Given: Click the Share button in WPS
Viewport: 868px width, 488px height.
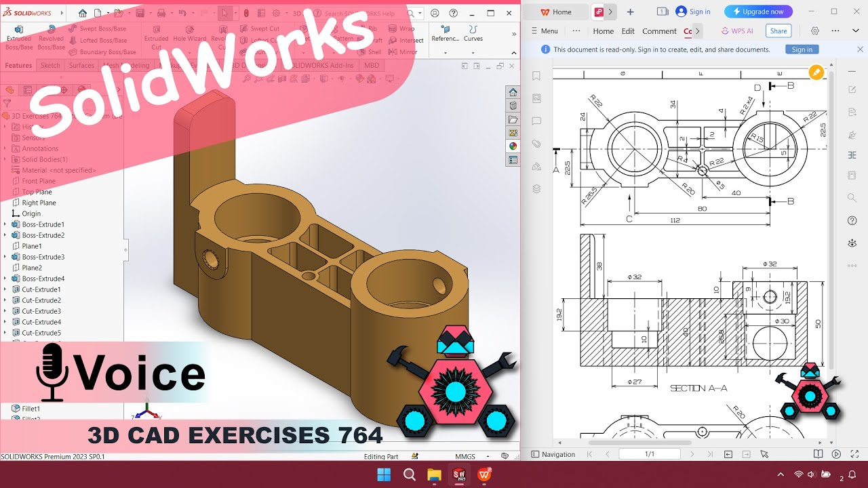Looking at the screenshot, I should [x=778, y=30].
